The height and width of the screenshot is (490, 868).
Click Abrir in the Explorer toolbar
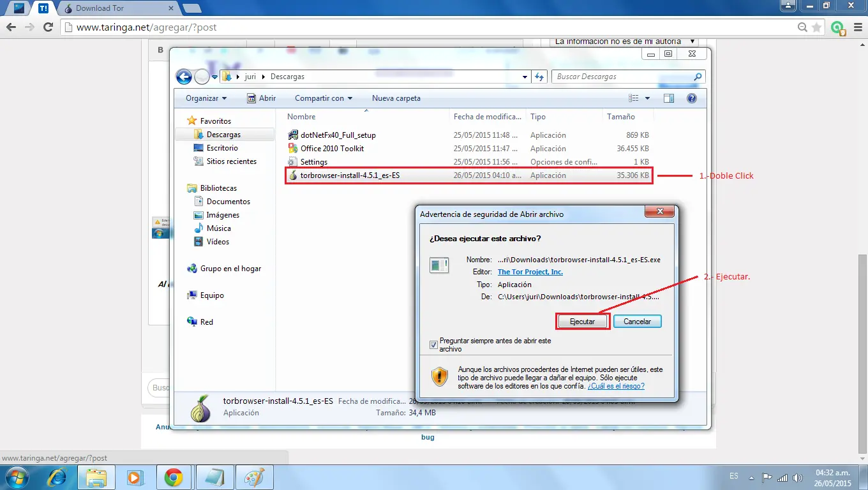pos(262,98)
